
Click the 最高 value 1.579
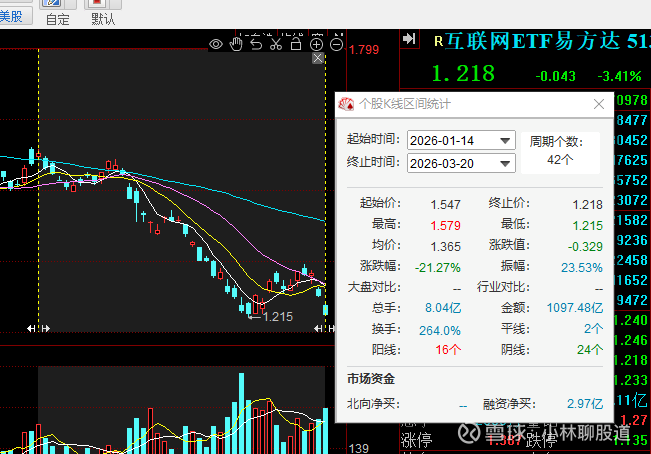pos(445,225)
